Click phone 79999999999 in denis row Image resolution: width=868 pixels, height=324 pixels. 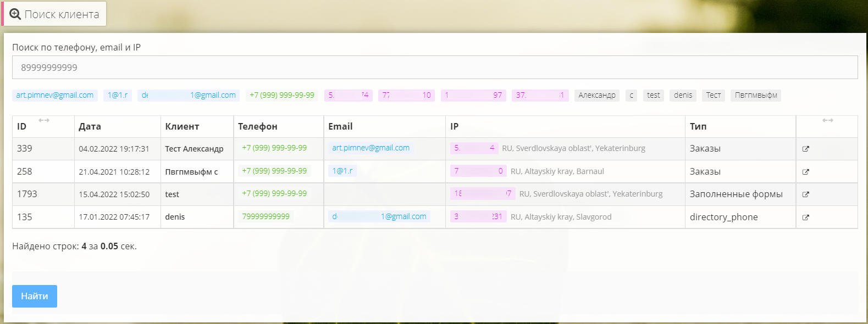(x=266, y=217)
